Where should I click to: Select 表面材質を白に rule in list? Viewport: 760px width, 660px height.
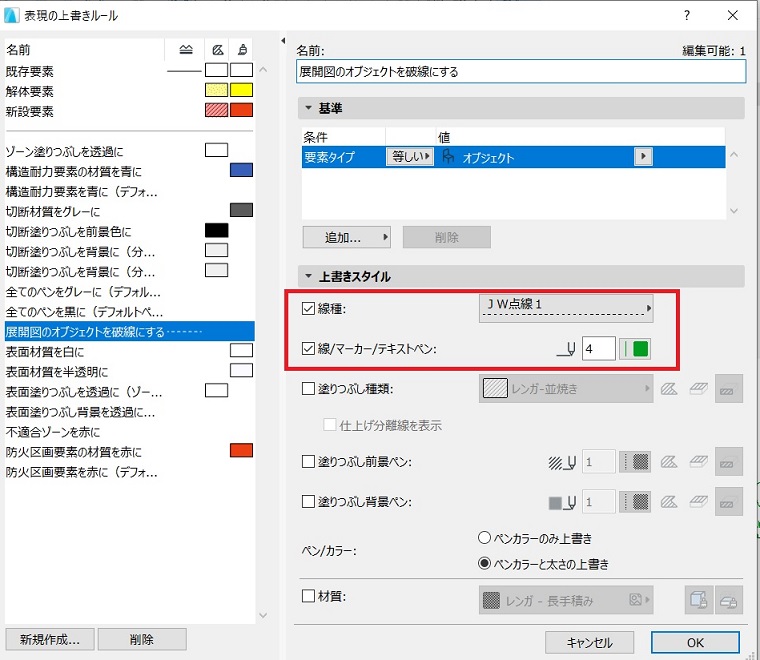[129, 351]
